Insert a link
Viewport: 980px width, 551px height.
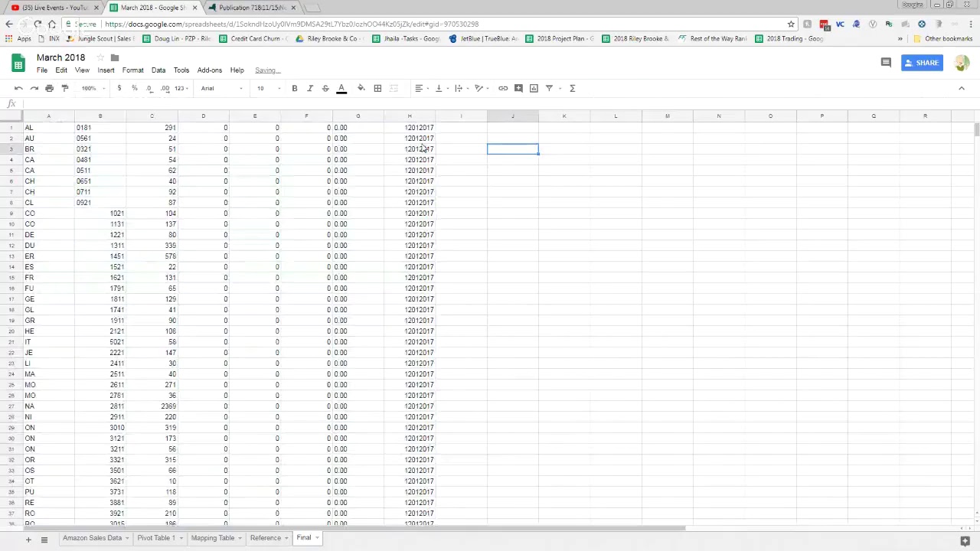tap(503, 88)
